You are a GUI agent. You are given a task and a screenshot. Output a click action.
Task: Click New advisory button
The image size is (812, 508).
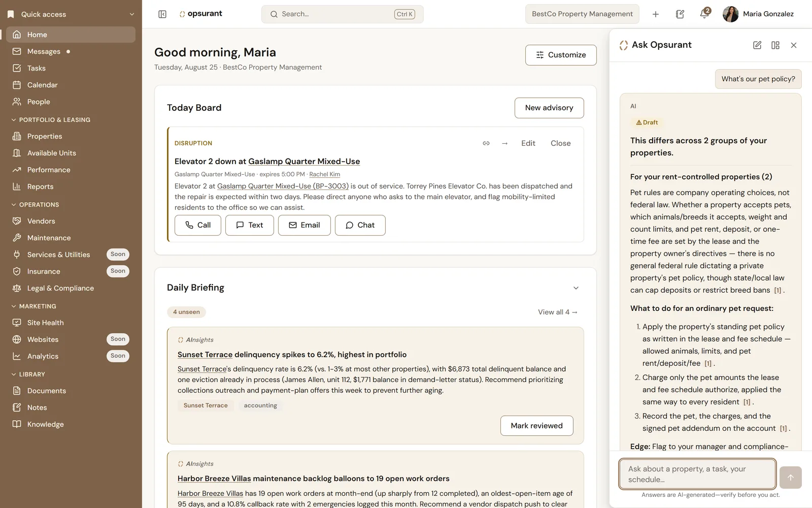(x=549, y=108)
